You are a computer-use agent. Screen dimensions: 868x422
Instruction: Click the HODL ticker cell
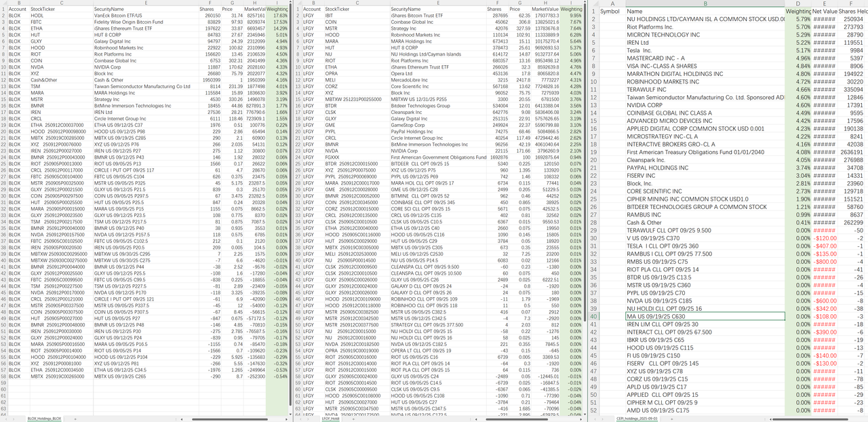pyautogui.click(x=61, y=15)
